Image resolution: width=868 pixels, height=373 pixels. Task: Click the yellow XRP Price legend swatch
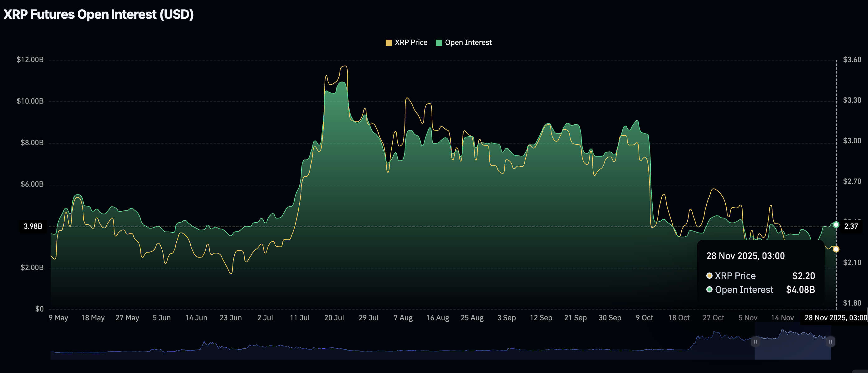389,43
